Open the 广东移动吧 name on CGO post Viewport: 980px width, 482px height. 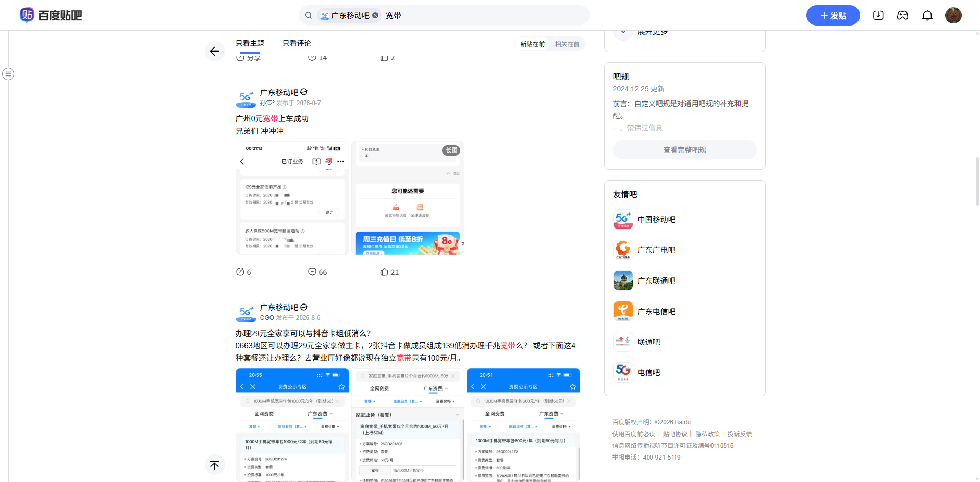coord(279,307)
